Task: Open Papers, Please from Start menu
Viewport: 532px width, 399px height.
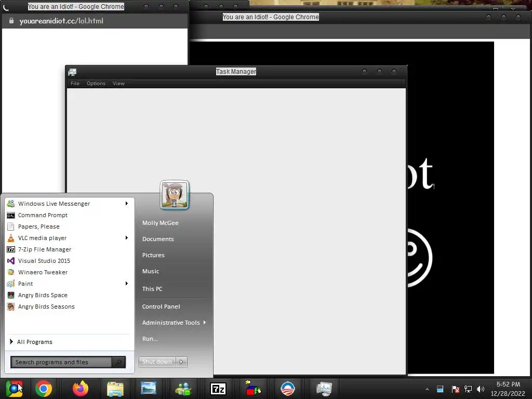Action: pyautogui.click(x=70, y=227)
